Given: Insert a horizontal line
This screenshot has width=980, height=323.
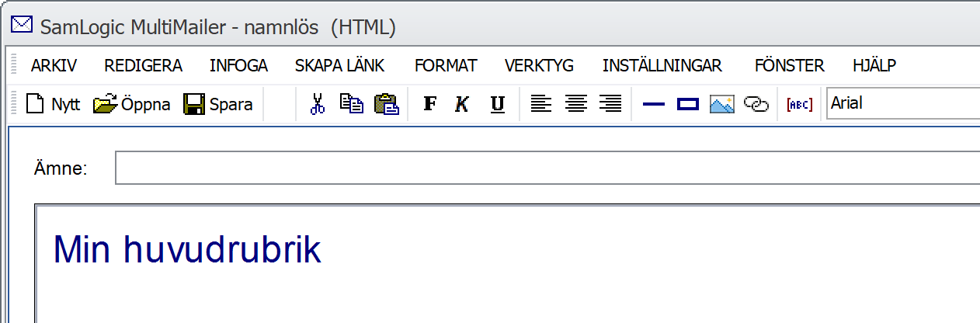Looking at the screenshot, I should click(654, 104).
